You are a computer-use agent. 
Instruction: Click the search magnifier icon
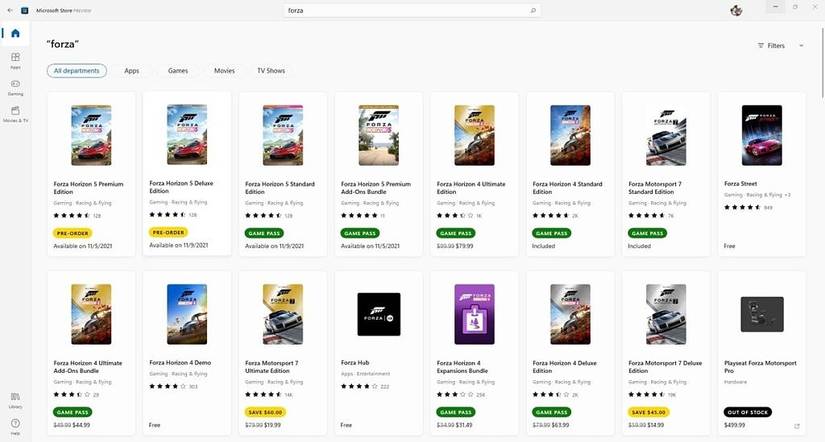coord(532,11)
